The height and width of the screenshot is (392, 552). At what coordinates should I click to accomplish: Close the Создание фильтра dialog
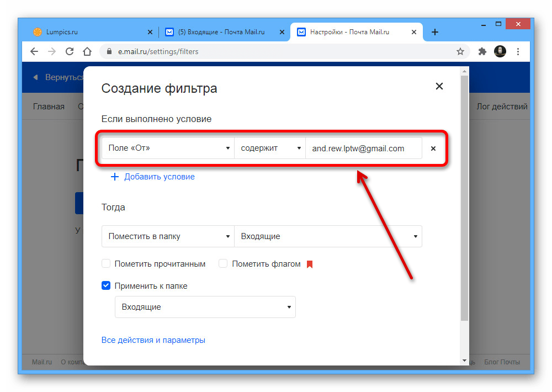tap(439, 86)
